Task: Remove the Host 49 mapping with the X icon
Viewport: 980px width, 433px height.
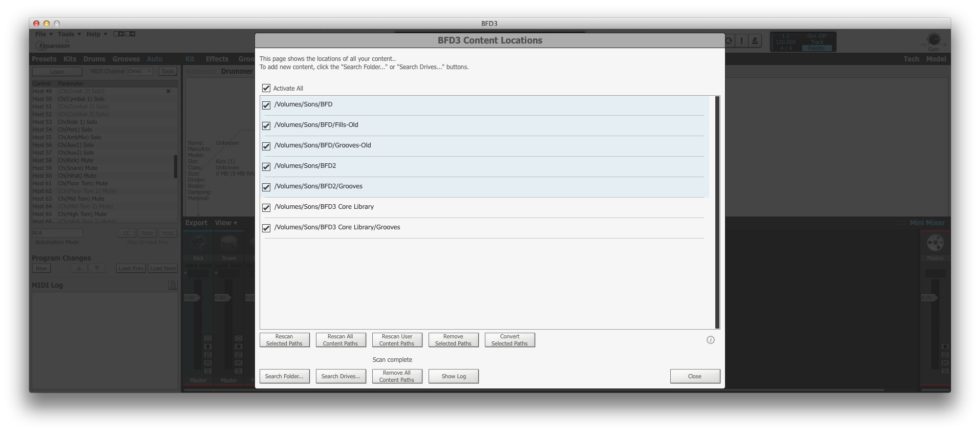Action: pos(168,91)
